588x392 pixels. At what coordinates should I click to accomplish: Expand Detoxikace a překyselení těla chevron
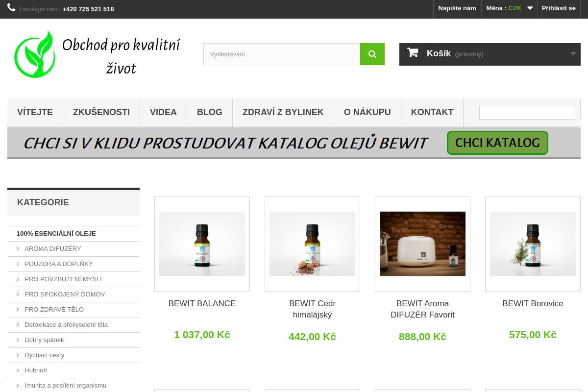18,325
